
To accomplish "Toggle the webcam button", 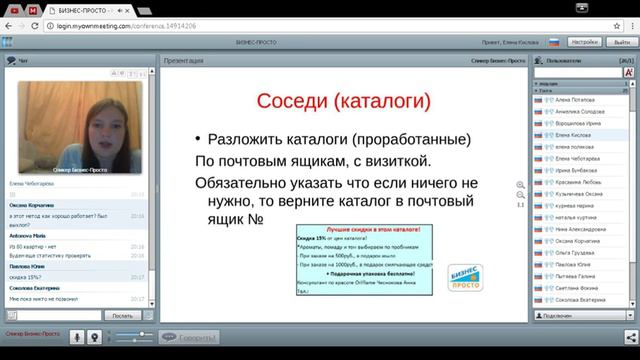I will point(94,337).
